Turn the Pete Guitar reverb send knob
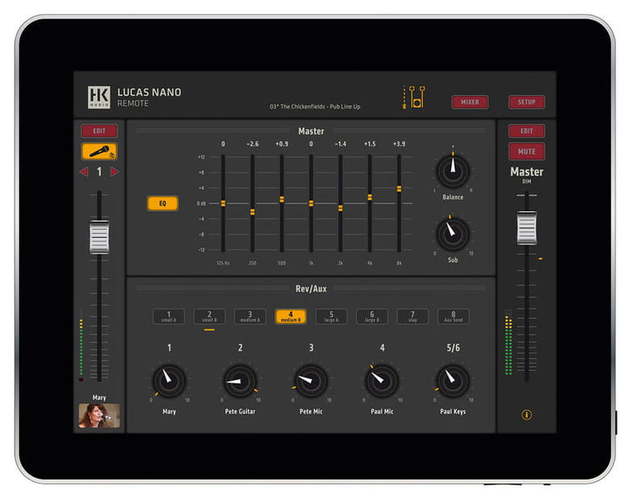 [240, 381]
